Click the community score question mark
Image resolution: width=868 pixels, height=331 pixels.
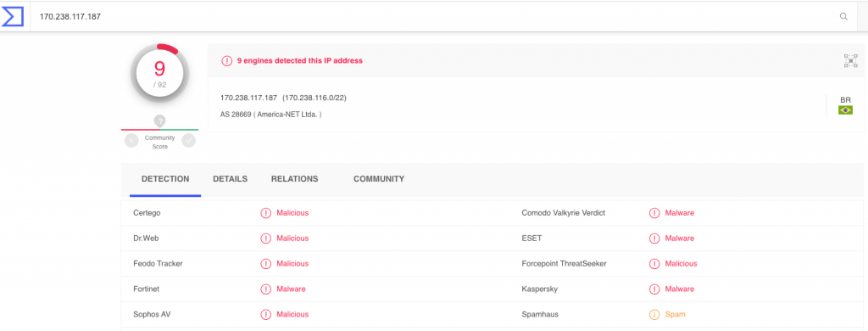(x=160, y=121)
